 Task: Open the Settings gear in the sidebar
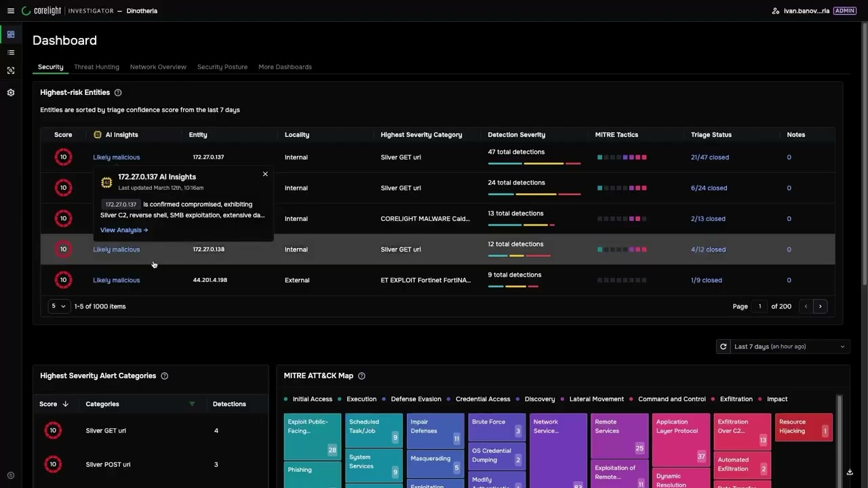[x=10, y=92]
